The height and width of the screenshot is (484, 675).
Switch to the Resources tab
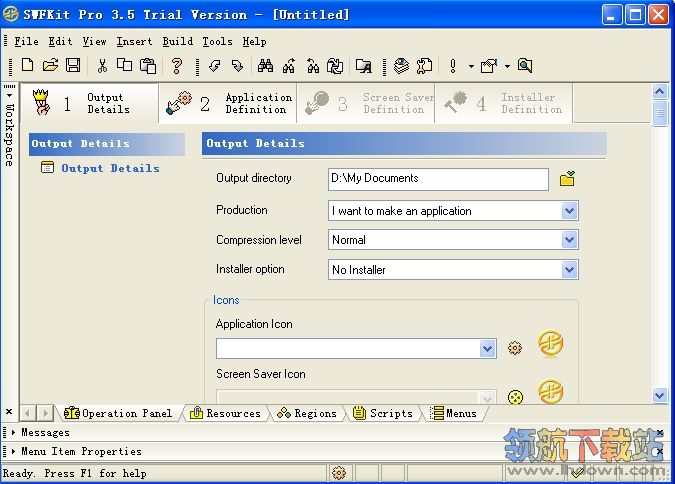coord(226,413)
